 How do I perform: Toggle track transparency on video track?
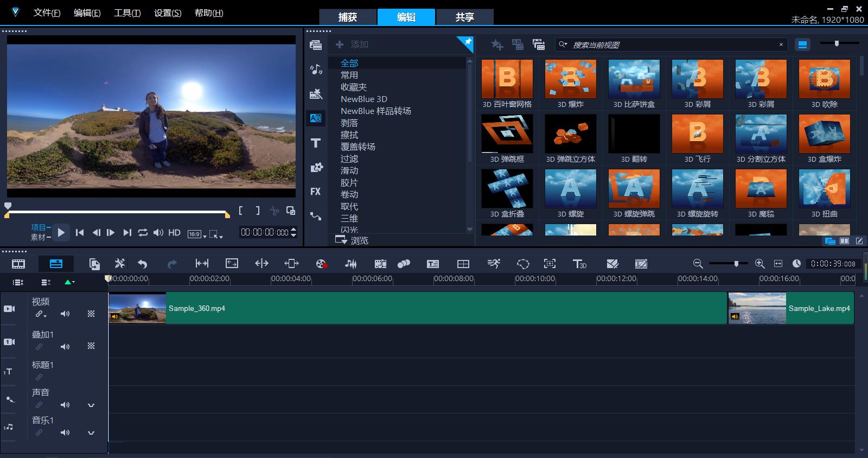click(x=91, y=314)
